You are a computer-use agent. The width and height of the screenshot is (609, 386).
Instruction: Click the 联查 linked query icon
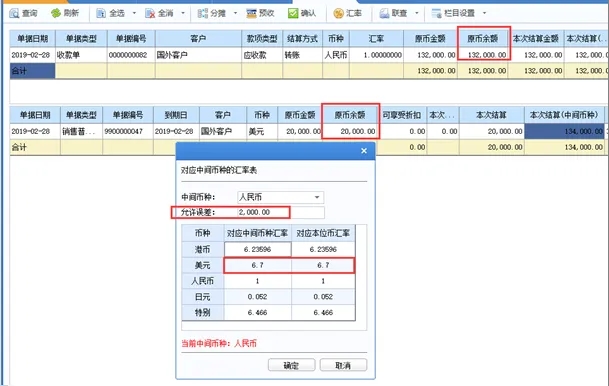pos(384,14)
